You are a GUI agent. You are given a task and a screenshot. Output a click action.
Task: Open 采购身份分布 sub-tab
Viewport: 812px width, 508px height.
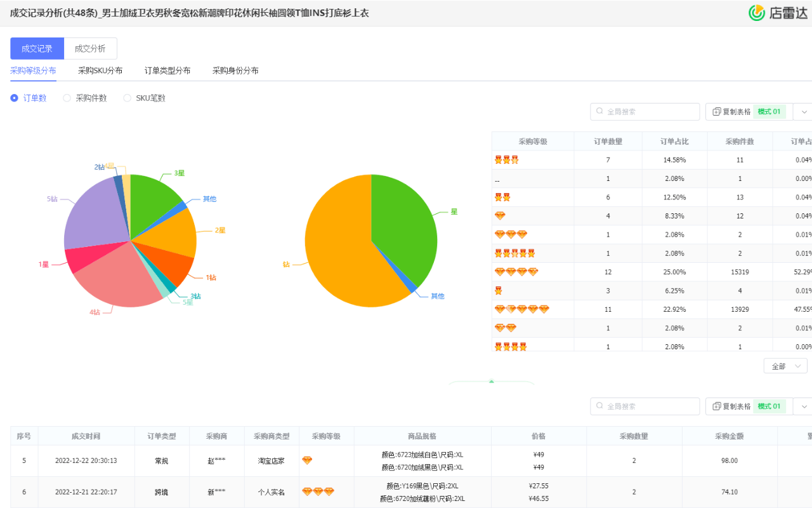235,70
